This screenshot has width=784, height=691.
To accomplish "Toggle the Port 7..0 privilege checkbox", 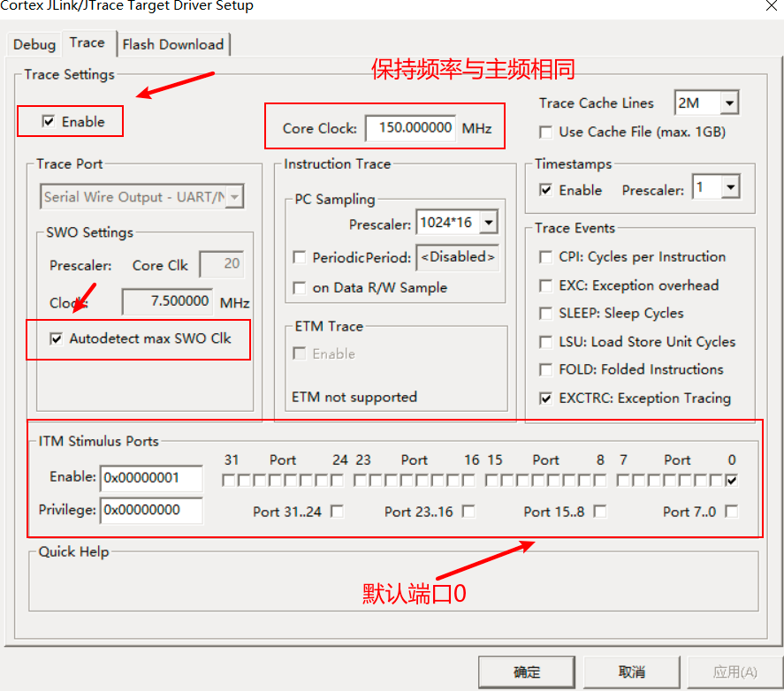I will [x=731, y=509].
